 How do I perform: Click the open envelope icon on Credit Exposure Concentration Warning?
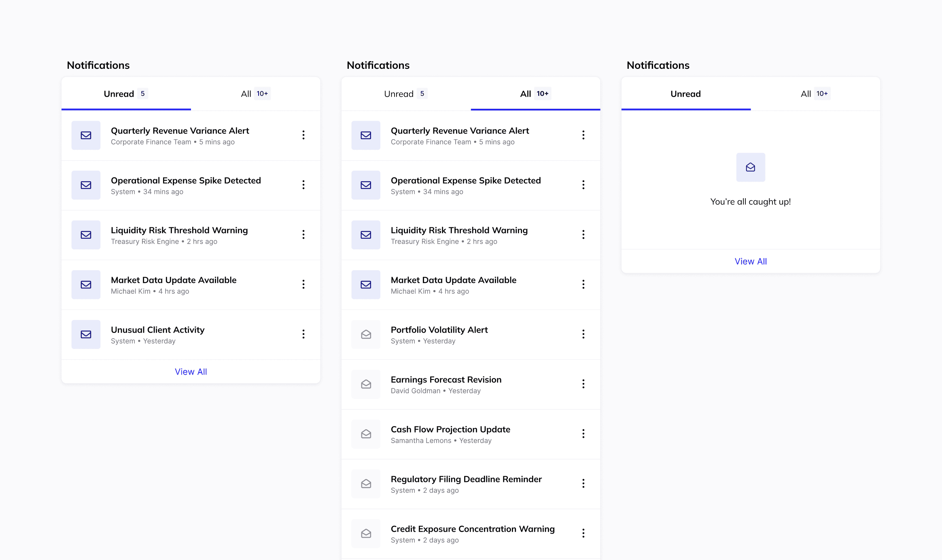coord(366,533)
